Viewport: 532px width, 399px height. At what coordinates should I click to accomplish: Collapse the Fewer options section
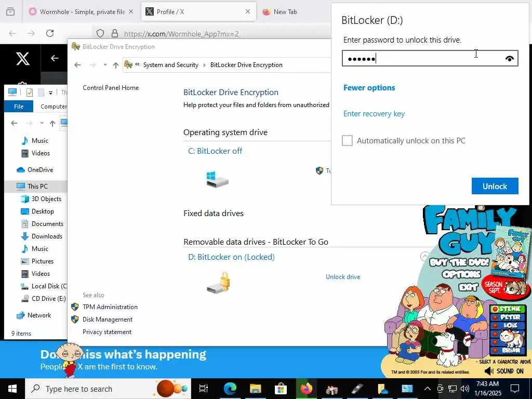click(369, 87)
